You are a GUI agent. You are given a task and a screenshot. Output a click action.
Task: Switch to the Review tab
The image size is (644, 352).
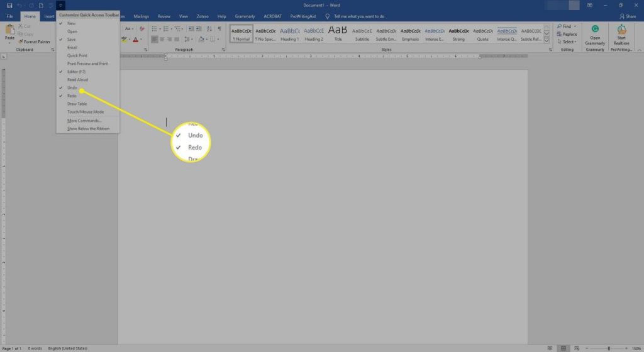[x=164, y=16]
